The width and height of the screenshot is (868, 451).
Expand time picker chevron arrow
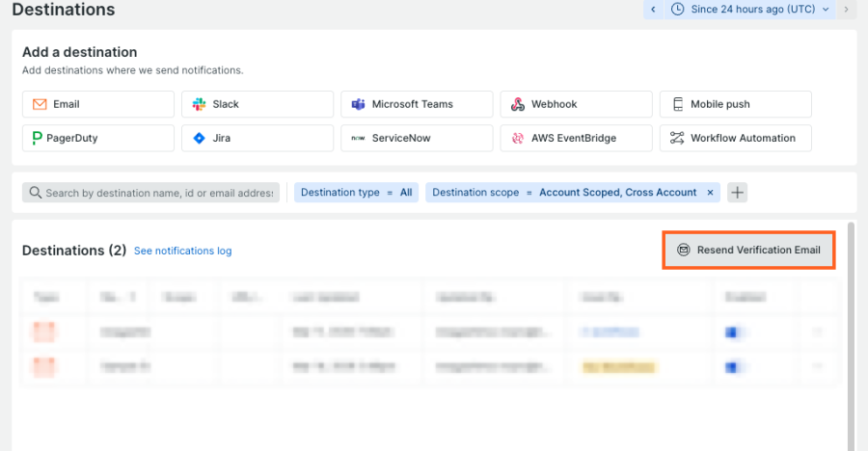[x=826, y=10]
